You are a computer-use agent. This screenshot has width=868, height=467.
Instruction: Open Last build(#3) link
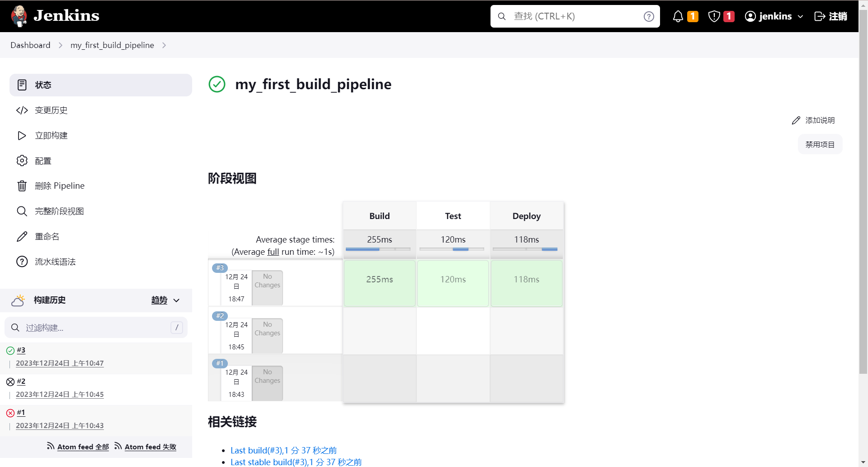pos(283,450)
